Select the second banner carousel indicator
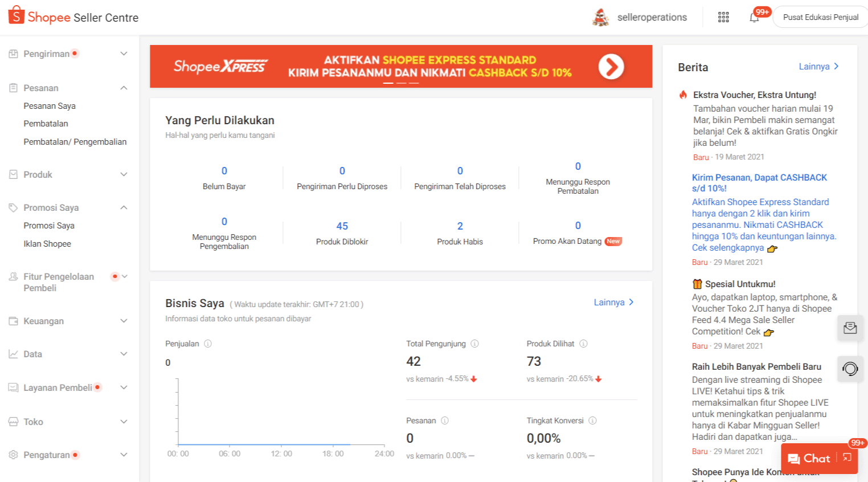Viewport: 868px width, 482px height. point(401,83)
